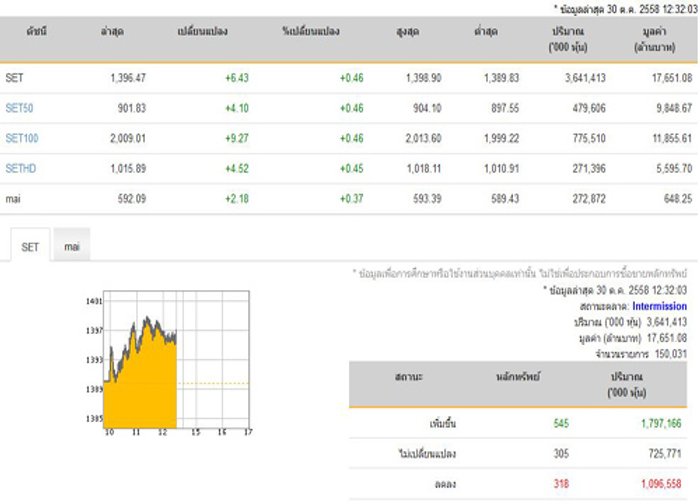Click the SET intraday chart

(x=168, y=363)
